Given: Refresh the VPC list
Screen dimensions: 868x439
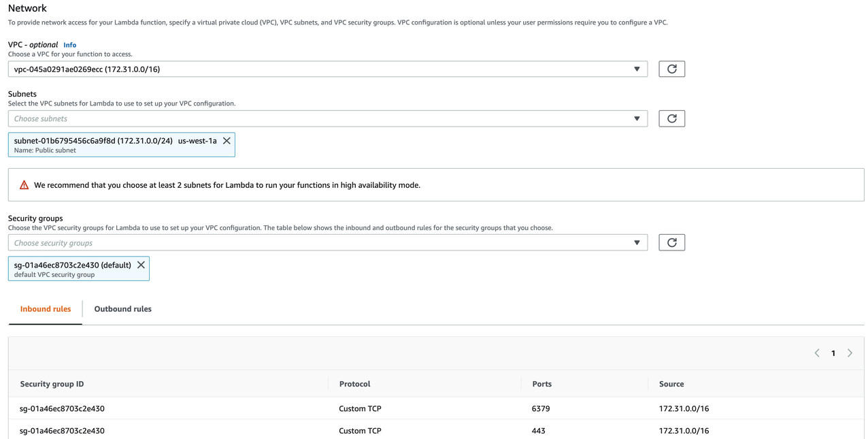Looking at the screenshot, I should click(x=671, y=68).
